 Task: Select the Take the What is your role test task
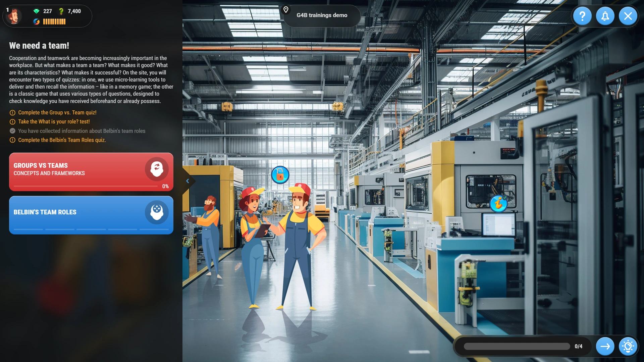point(54,122)
